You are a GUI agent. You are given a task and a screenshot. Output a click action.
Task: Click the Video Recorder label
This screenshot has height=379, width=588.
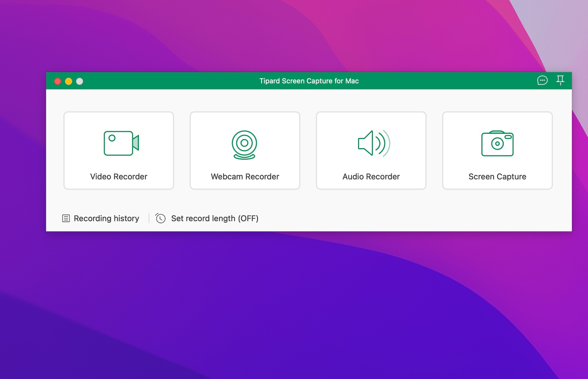point(119,176)
